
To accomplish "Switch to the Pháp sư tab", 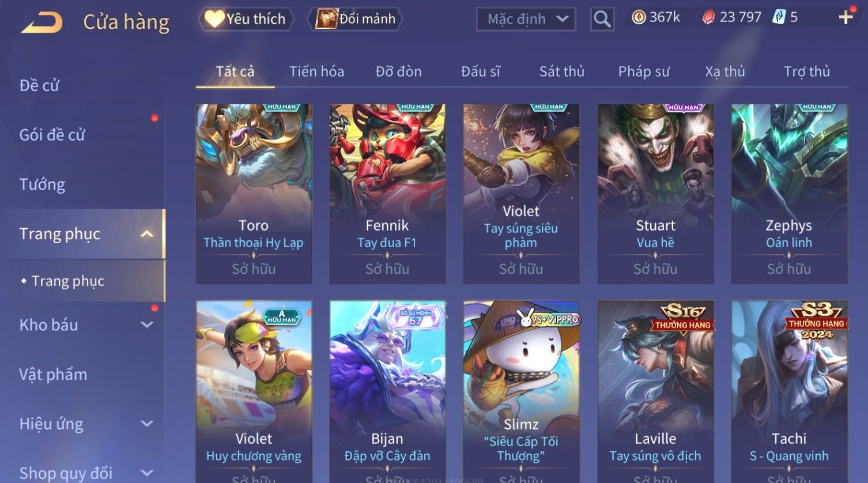I will pos(644,71).
